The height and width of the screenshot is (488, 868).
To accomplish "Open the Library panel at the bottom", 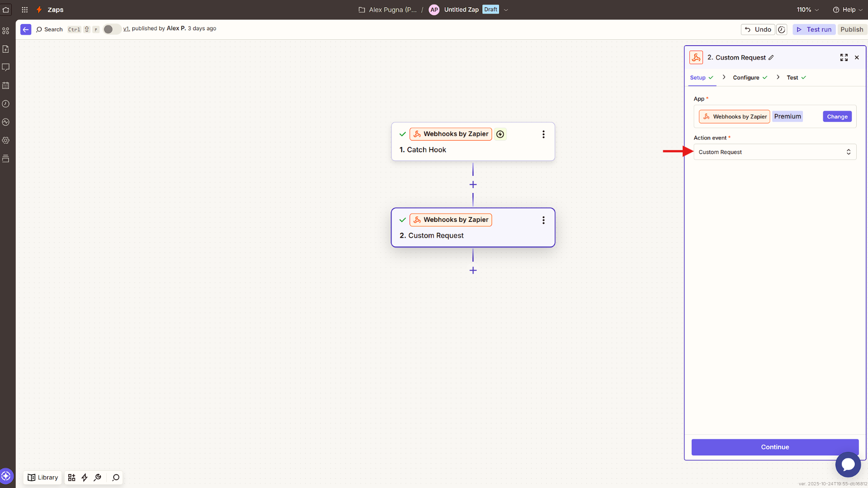I will 42,477.
